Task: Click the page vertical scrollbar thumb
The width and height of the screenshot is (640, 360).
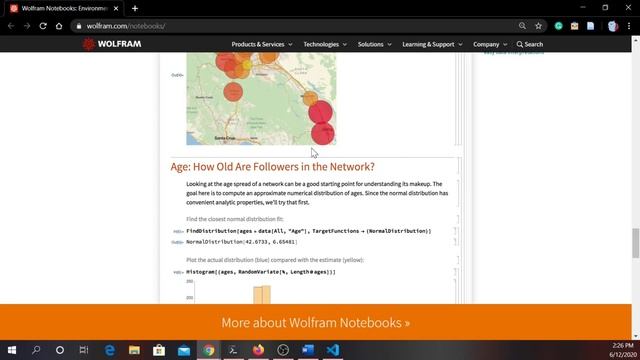Action: click(x=636, y=243)
